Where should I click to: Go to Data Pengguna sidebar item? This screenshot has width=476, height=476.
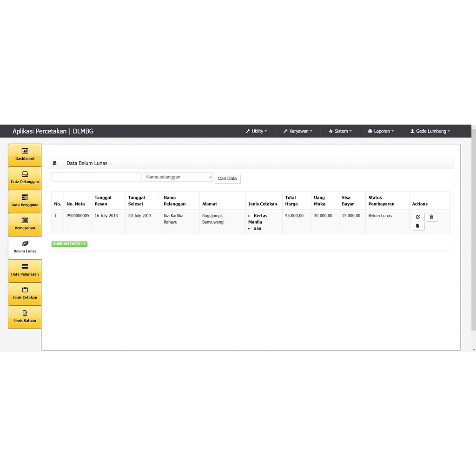(25, 201)
